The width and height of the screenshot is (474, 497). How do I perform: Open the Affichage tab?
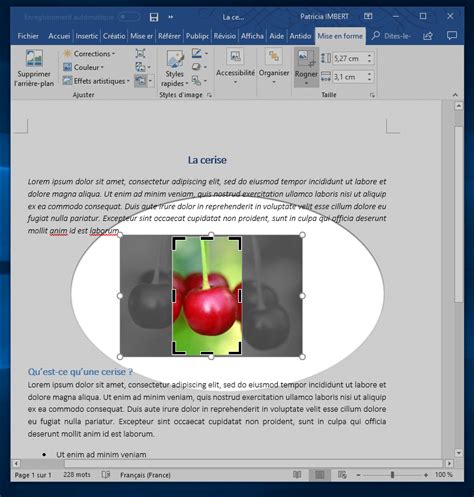(252, 36)
